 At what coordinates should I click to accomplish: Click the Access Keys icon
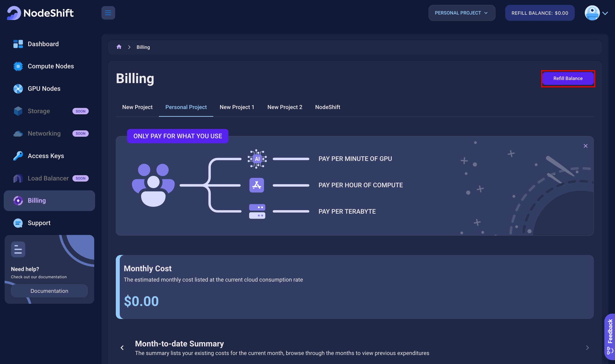pos(18,156)
